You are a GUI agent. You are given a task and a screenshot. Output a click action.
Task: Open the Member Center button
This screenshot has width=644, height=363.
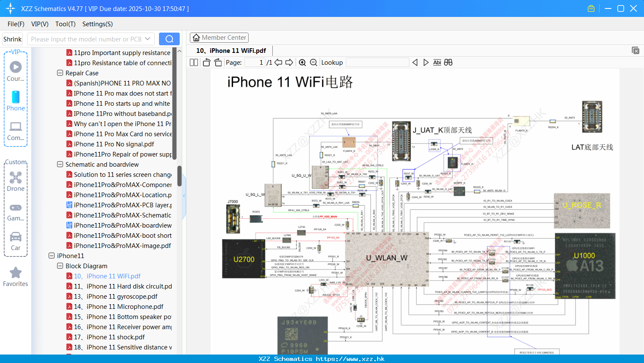(219, 38)
